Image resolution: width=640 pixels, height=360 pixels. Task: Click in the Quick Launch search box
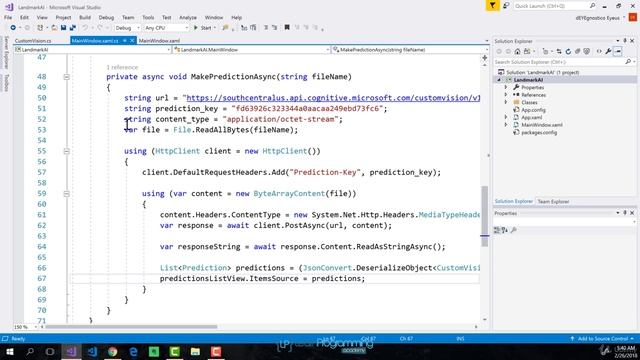(x=551, y=6)
